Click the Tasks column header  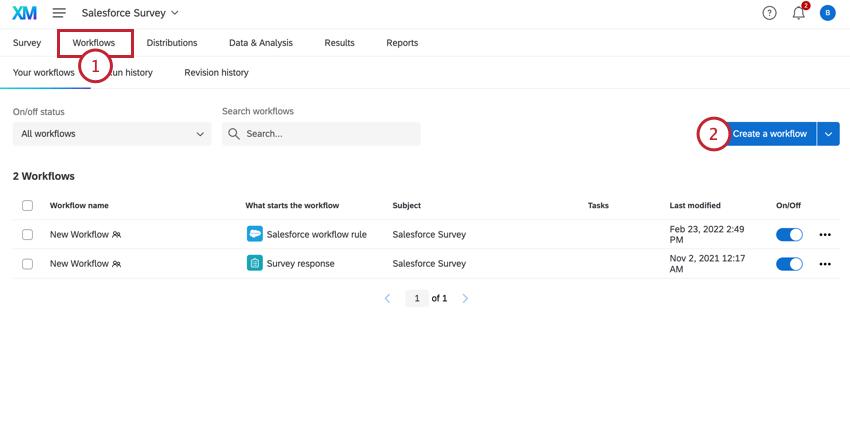click(598, 205)
